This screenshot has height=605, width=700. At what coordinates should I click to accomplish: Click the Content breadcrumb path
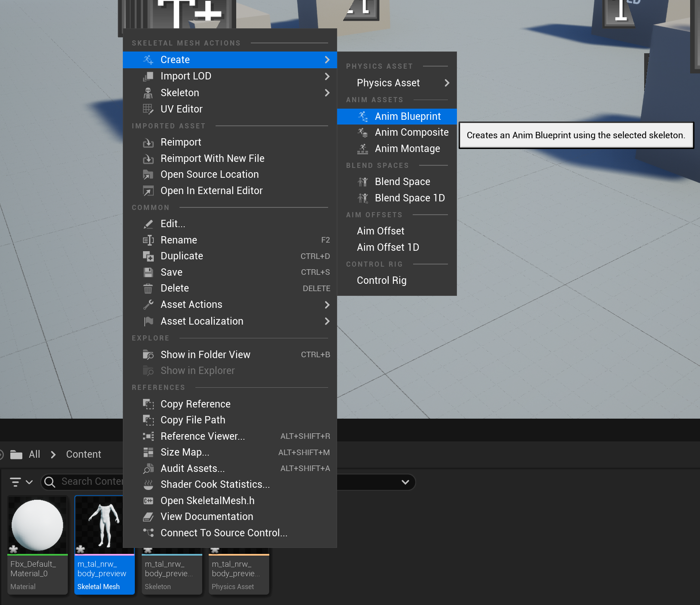click(x=83, y=454)
